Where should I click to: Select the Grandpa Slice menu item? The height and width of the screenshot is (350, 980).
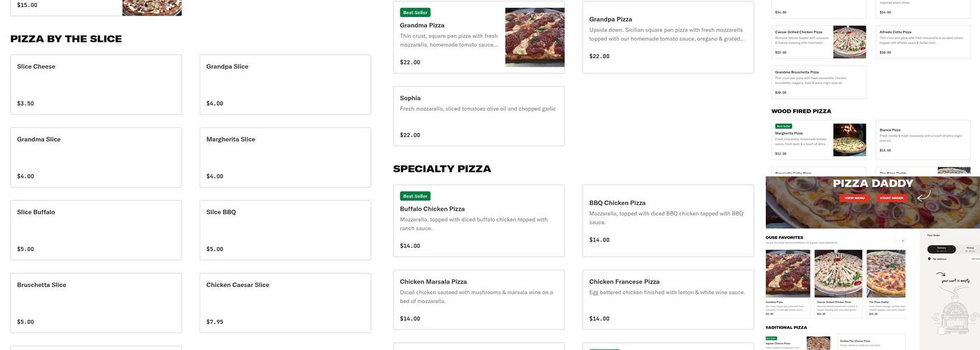pos(285,85)
